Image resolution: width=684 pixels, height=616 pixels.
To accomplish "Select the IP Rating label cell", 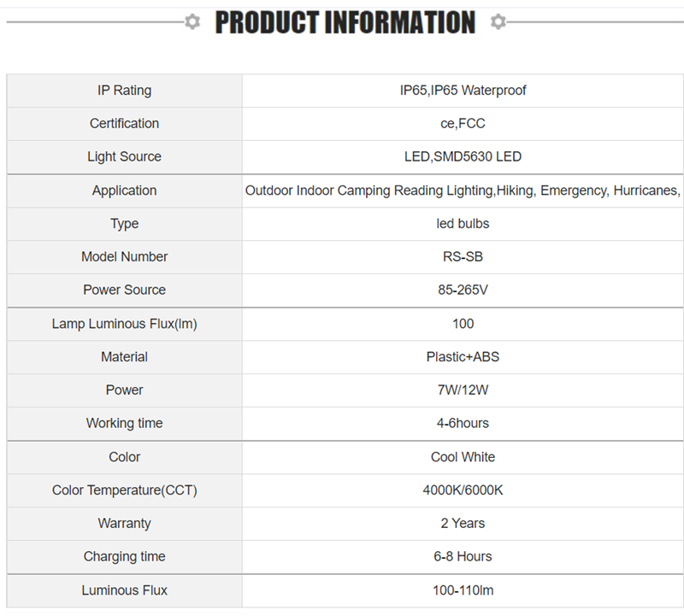I will click(124, 91).
